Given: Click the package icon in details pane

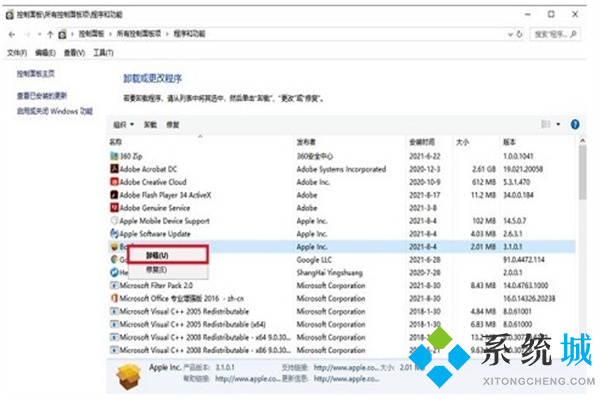Looking at the screenshot, I should coord(129,376).
